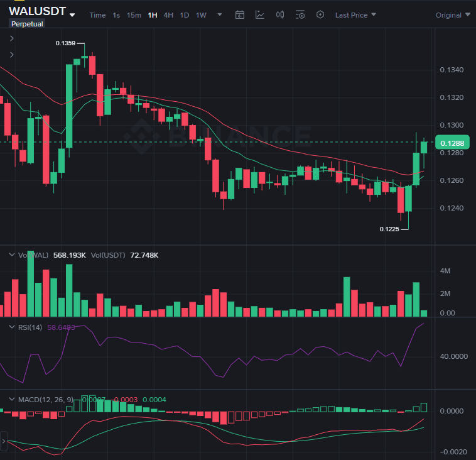Click the hexagon chart settings icon
Screen dimensions: 476x460
click(320, 14)
